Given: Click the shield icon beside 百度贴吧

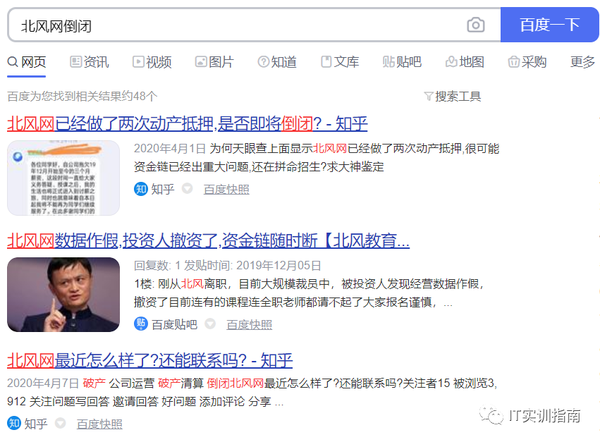Looking at the screenshot, I should coord(210,324).
